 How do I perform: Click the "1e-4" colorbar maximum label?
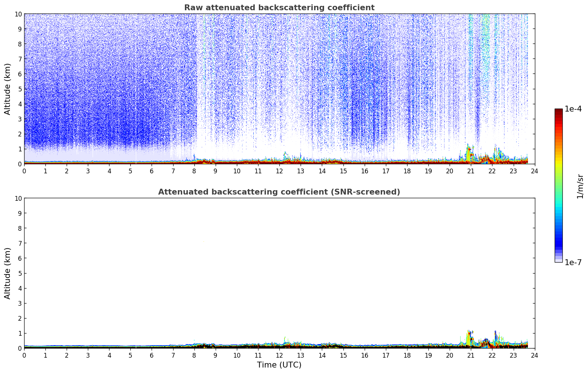pyautogui.click(x=573, y=109)
